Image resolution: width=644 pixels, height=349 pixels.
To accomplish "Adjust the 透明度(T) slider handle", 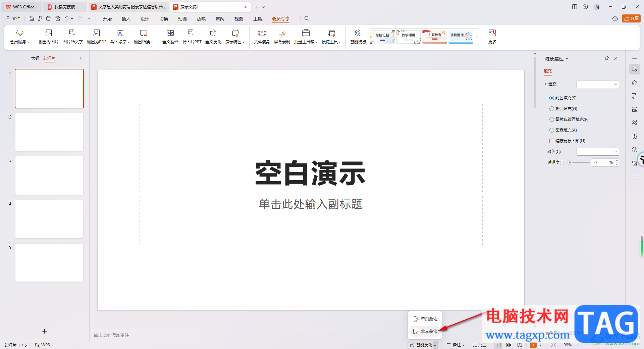I will (570, 162).
